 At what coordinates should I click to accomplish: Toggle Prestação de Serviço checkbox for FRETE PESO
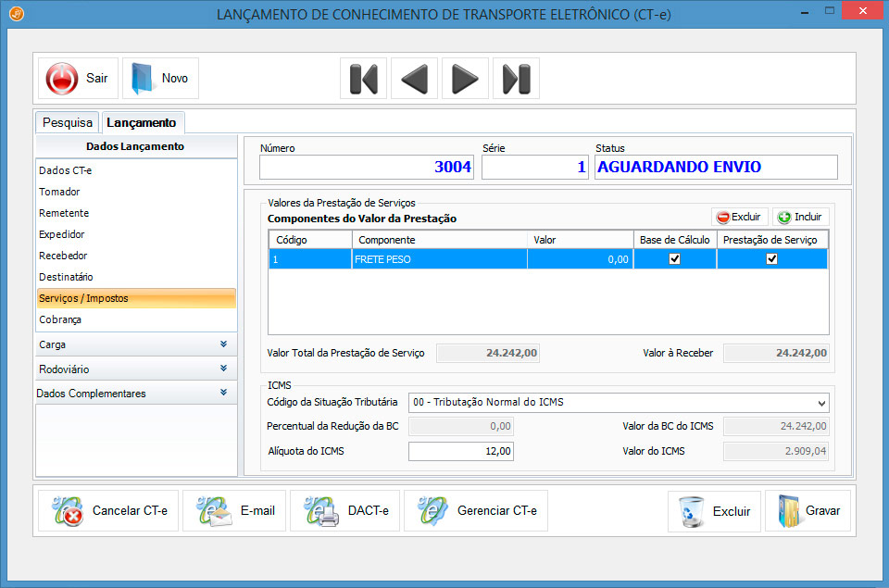(x=771, y=259)
